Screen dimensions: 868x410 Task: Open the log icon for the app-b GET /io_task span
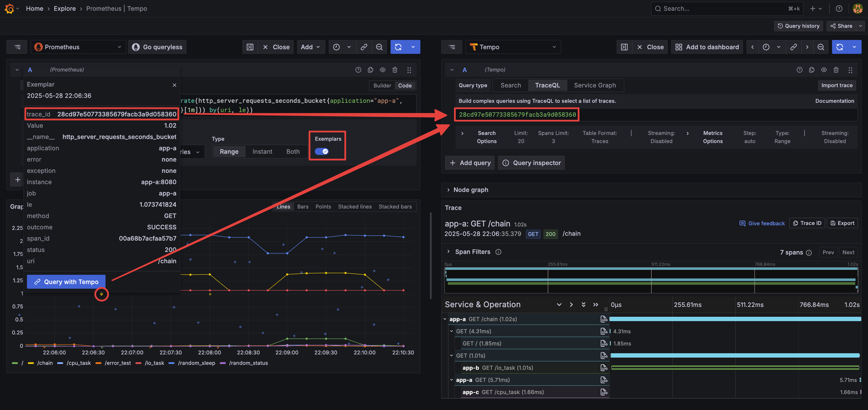(604, 368)
